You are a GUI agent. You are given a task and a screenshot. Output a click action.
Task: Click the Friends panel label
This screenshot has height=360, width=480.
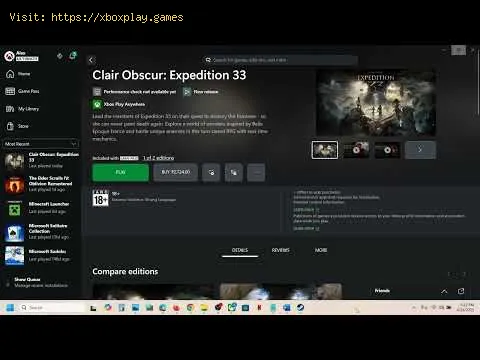click(x=382, y=291)
